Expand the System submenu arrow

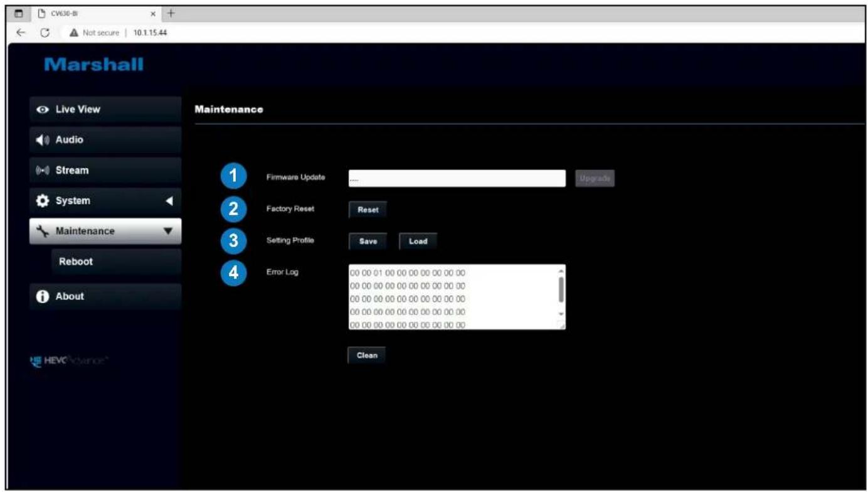coord(168,201)
